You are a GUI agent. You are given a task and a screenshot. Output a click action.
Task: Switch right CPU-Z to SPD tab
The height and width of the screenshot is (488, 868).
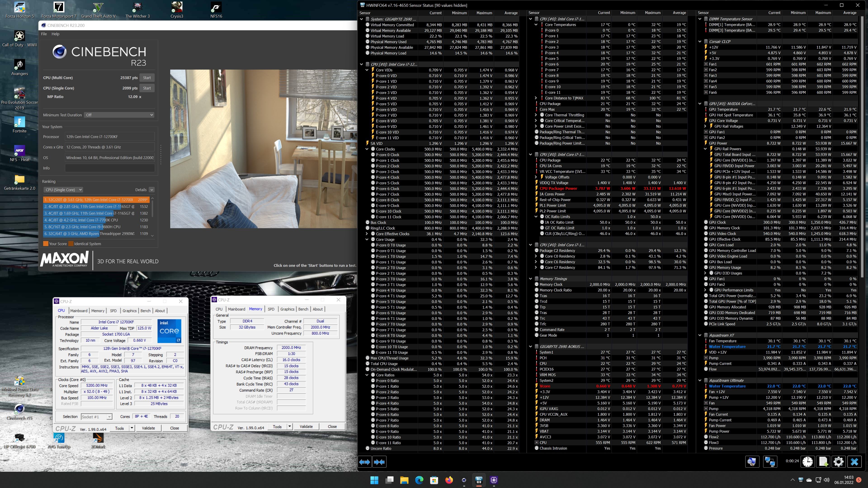tap(271, 309)
